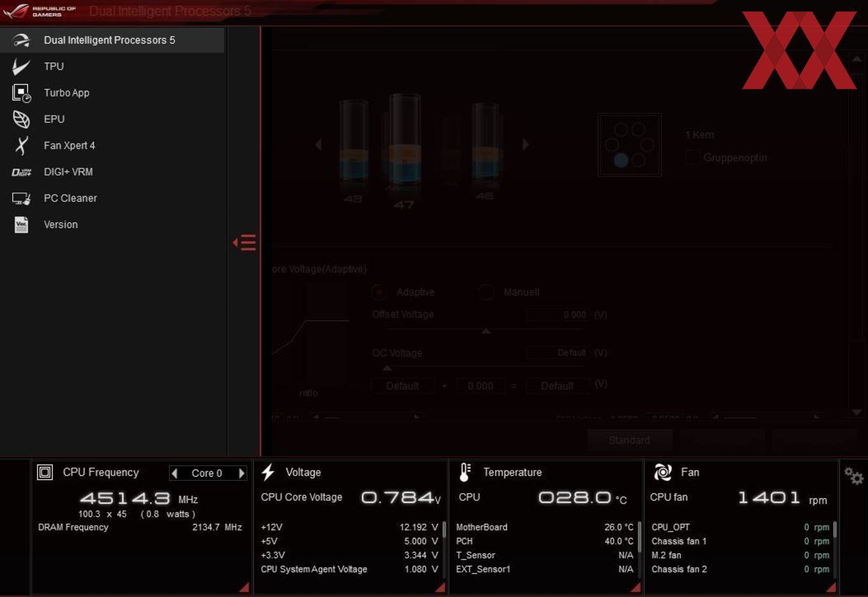This screenshot has width=868, height=597.
Task: Click the Offset Voltage value field
Action: 557,315
